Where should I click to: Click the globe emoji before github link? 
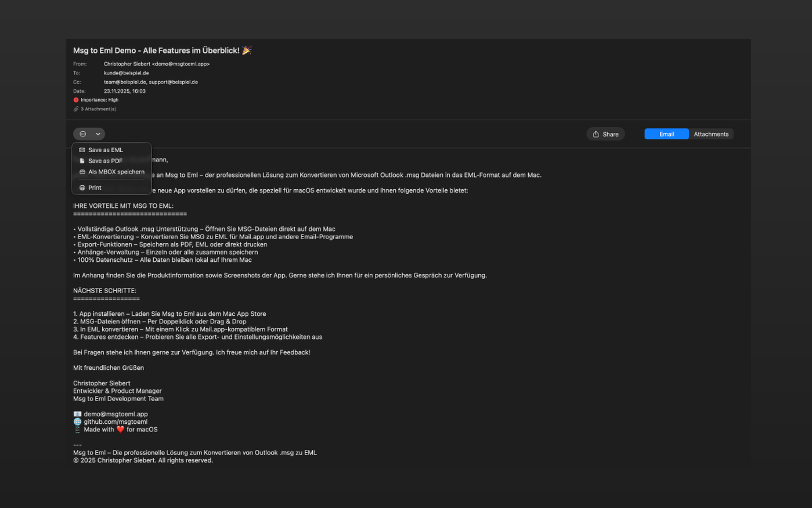78,422
